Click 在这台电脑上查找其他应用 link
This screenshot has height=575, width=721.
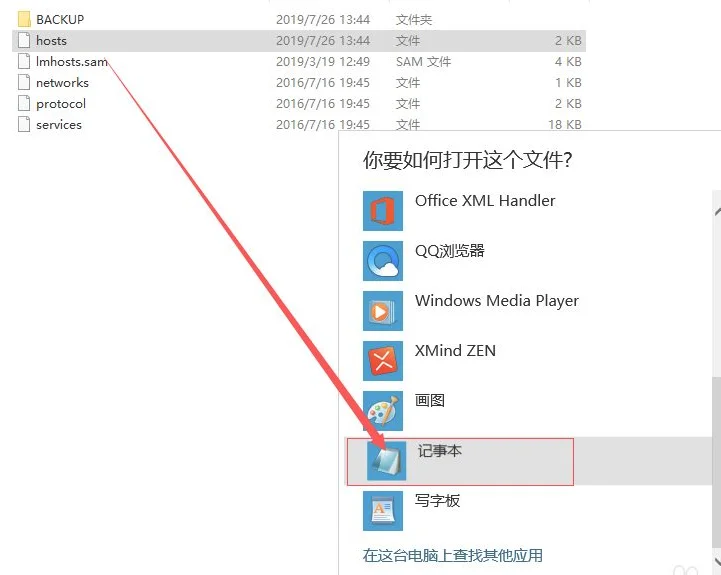452,555
